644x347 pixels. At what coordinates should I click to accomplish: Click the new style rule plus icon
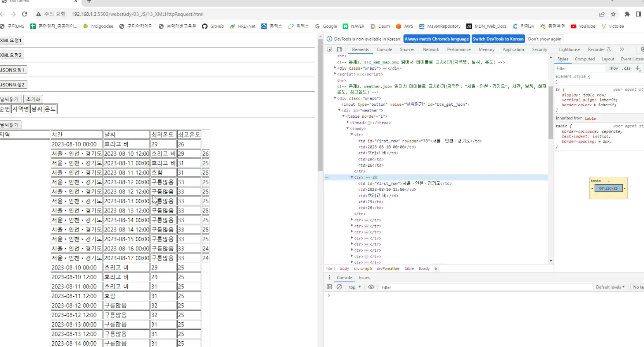(x=637, y=68)
